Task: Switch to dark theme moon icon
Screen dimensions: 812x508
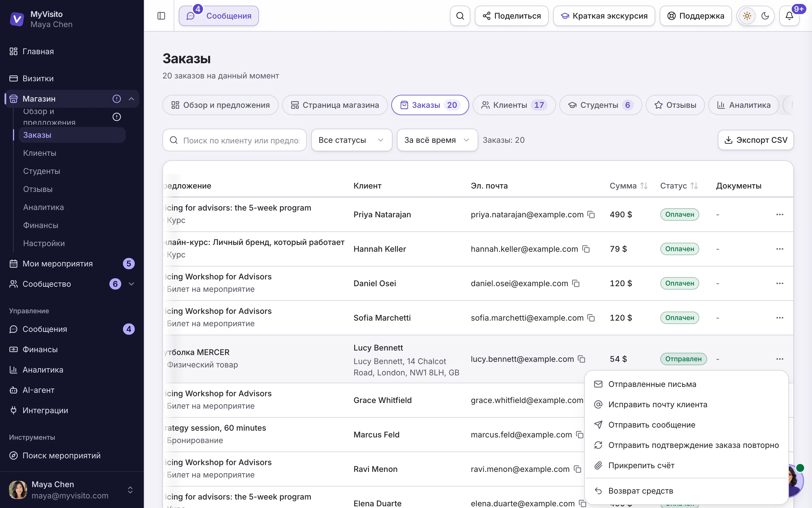Action: 765,16
